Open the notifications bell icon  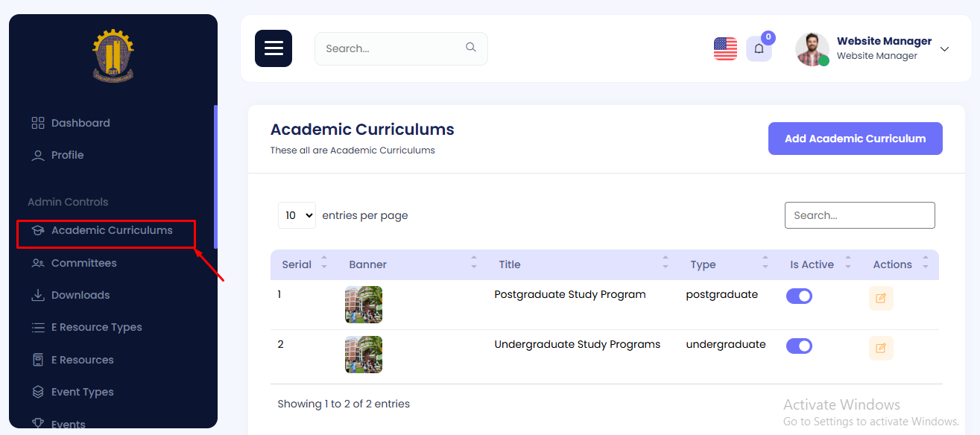point(759,49)
